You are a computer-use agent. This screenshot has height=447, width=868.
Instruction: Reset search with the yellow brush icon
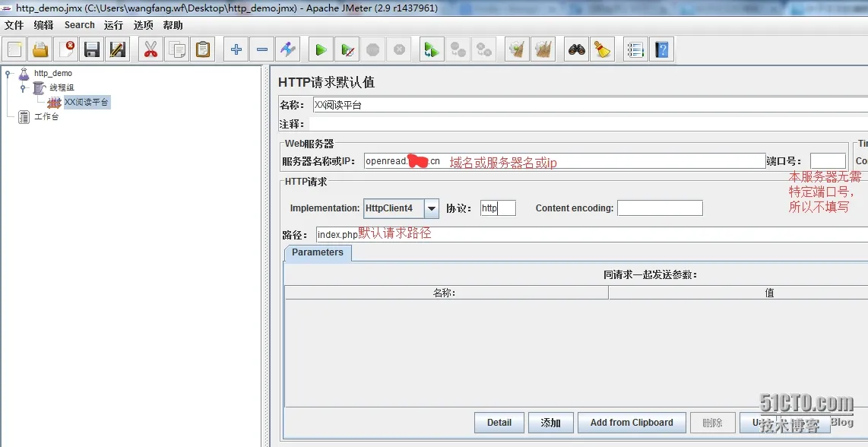pos(602,50)
